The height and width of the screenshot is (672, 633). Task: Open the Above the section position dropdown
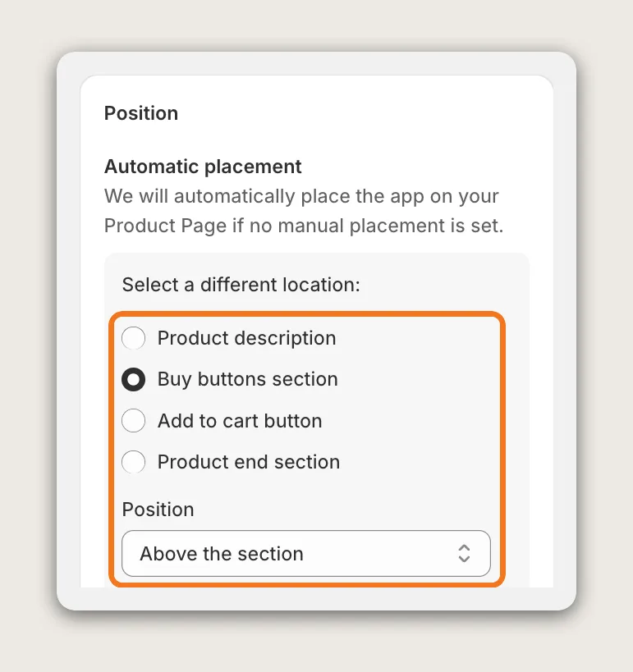point(306,553)
